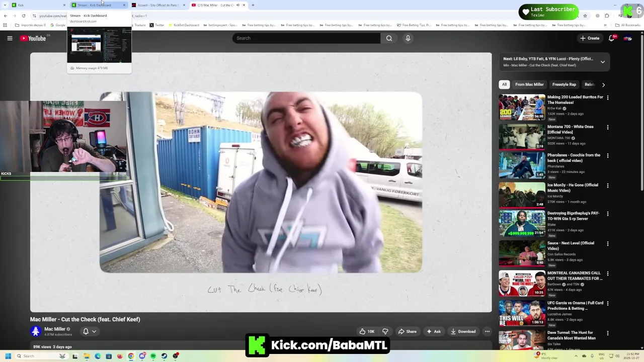Reload the page with browser refresh icon
The width and height of the screenshot is (644, 362).
pyautogui.click(x=23, y=16)
